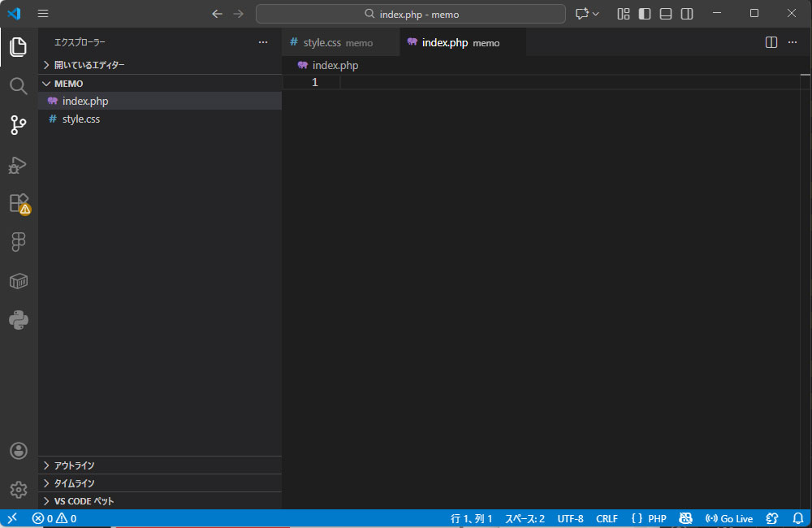Toggle the secondary side bar visibility
Viewport: 812px width, 528px height.
click(x=687, y=14)
